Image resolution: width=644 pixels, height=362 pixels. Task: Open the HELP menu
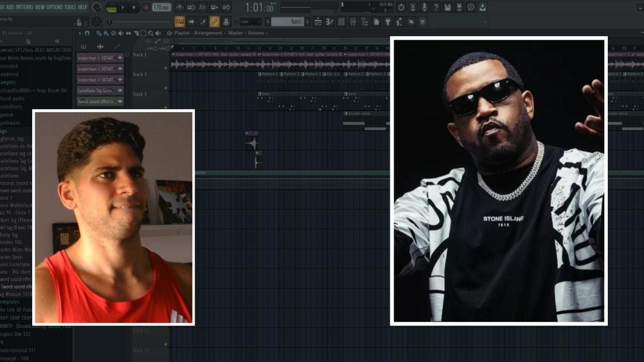point(83,7)
